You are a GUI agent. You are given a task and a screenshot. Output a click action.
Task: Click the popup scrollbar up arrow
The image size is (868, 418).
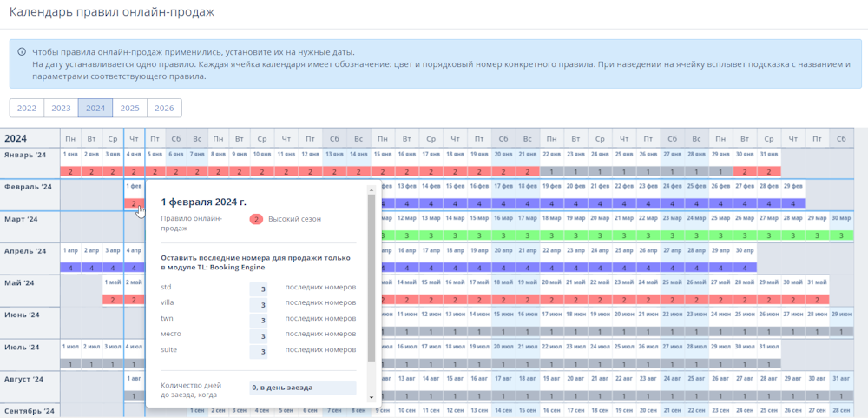372,190
